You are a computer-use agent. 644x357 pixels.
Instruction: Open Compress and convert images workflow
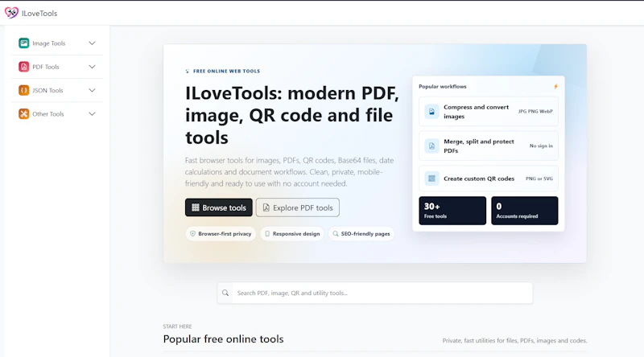[x=489, y=111]
